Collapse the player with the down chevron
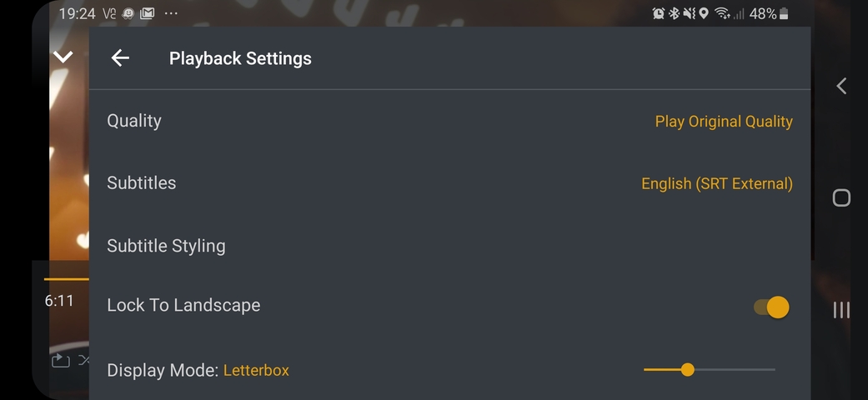Viewport: 868px width, 400px height. pos(63,57)
